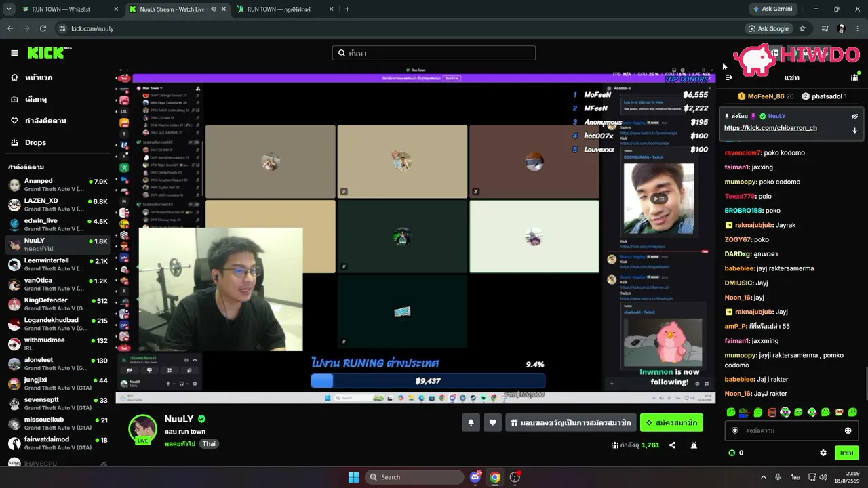
Task: Open LAZEN_XD channel in following list
Action: (58, 205)
